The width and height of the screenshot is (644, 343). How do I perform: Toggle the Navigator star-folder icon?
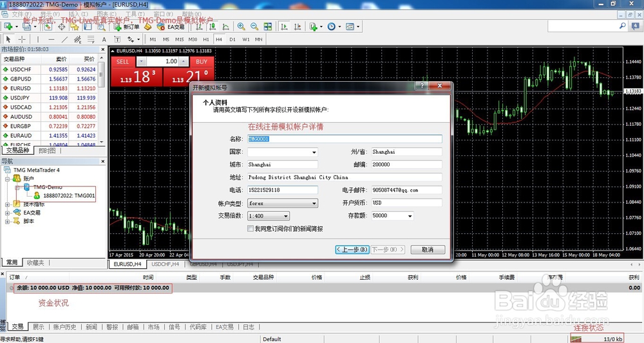coord(74,26)
